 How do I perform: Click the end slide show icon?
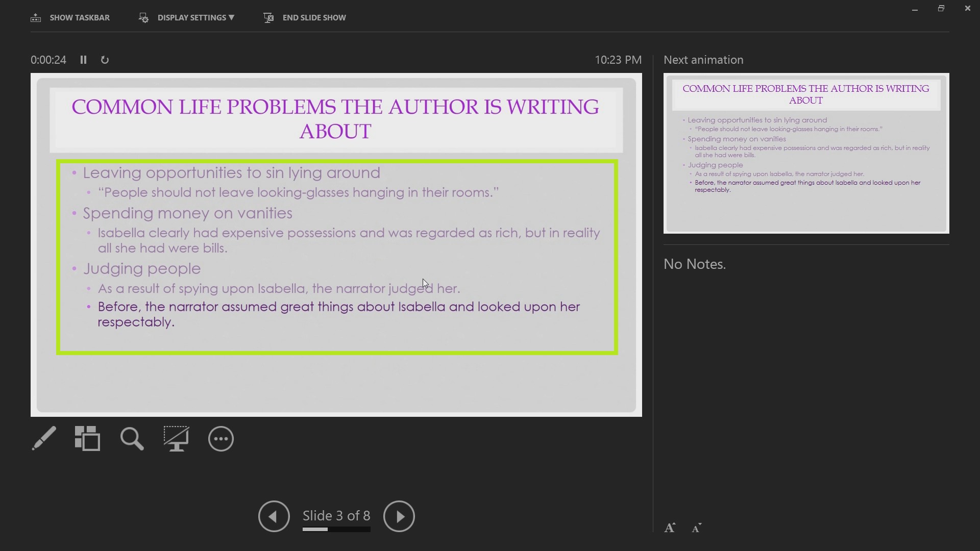pos(268,18)
